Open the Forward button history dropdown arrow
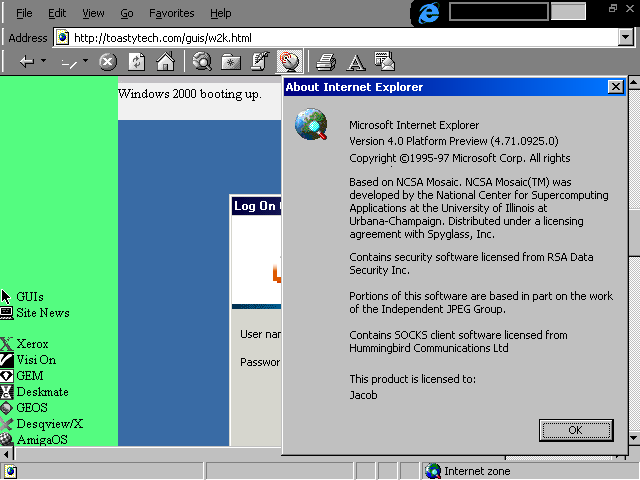 tap(85, 61)
